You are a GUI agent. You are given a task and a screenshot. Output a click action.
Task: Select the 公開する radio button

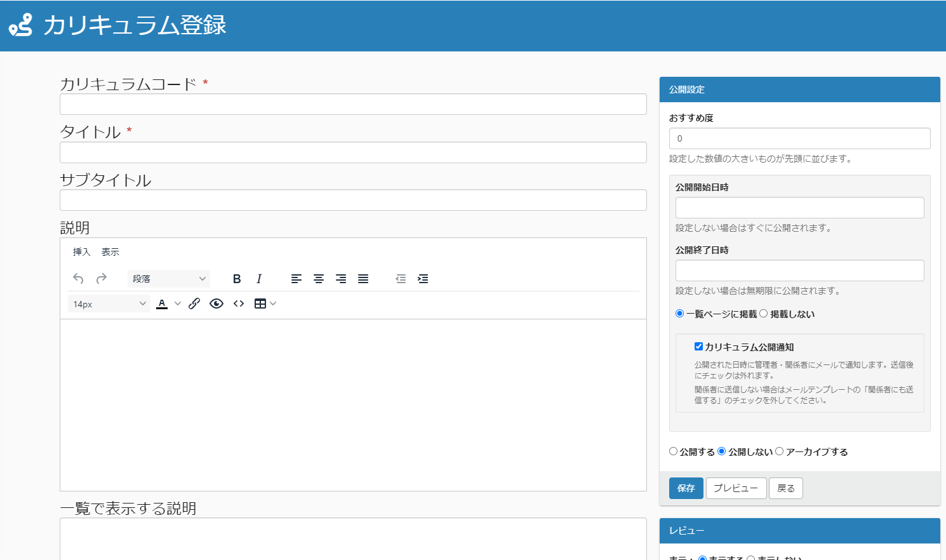coord(674,451)
